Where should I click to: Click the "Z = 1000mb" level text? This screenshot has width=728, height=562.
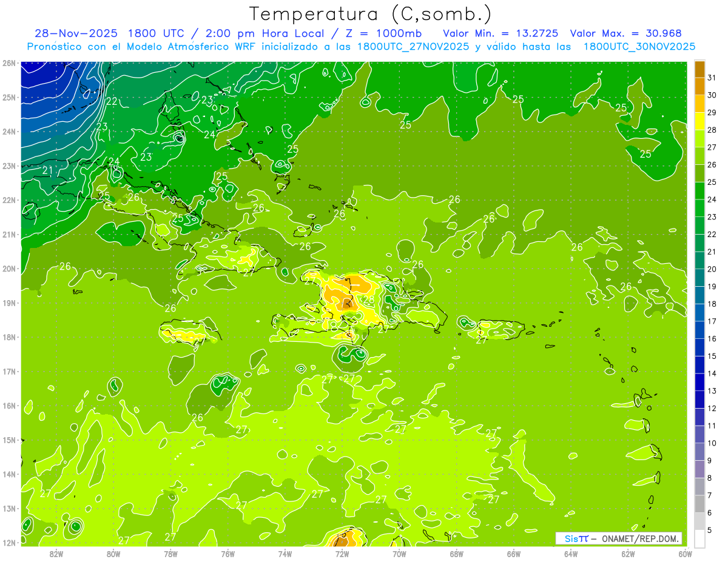(383, 33)
